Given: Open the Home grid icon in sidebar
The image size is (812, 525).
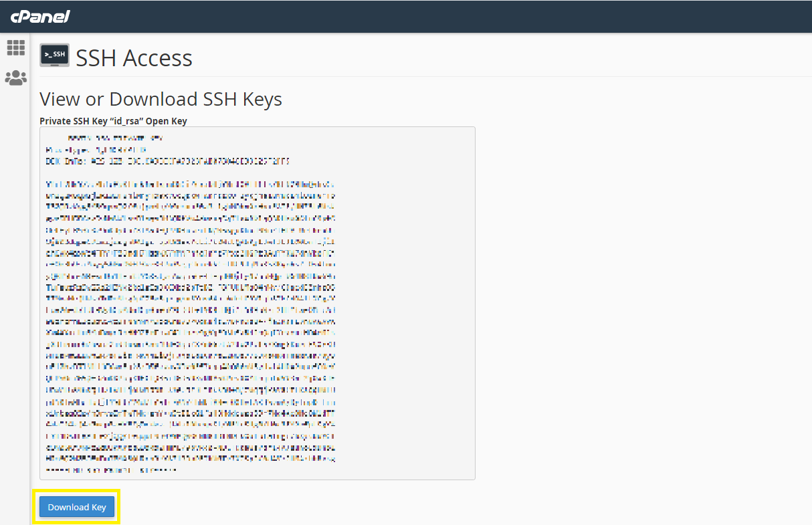Looking at the screenshot, I should (x=15, y=47).
